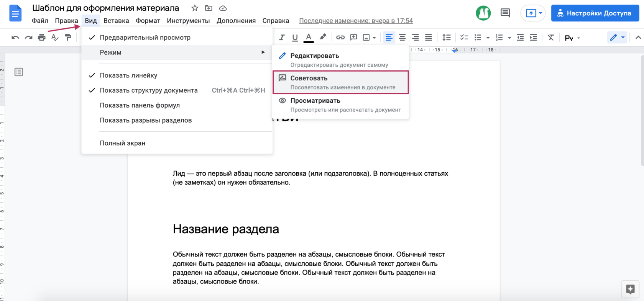
Task: Open last edit history link
Action: click(x=356, y=21)
